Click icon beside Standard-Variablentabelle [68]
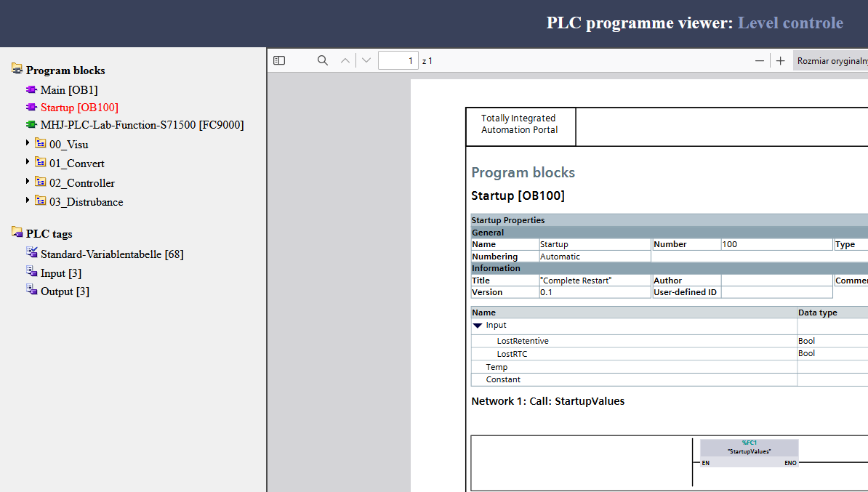868x492 pixels. 31,252
